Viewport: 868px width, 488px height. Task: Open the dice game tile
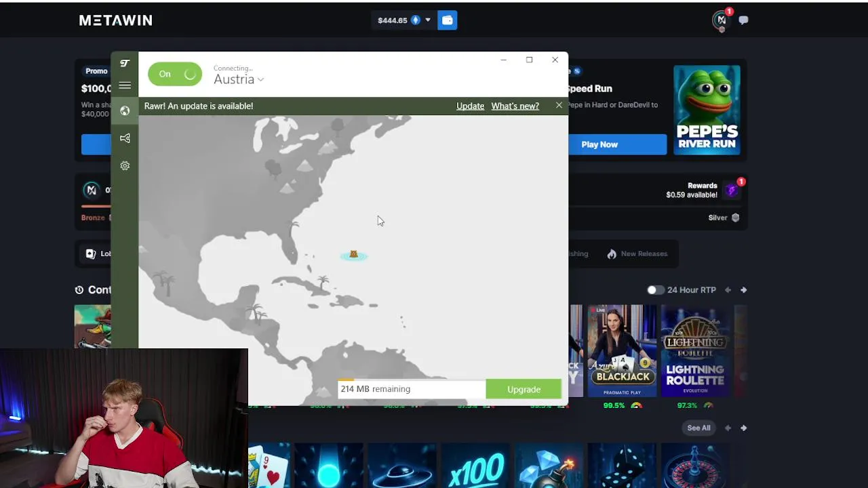(x=622, y=466)
